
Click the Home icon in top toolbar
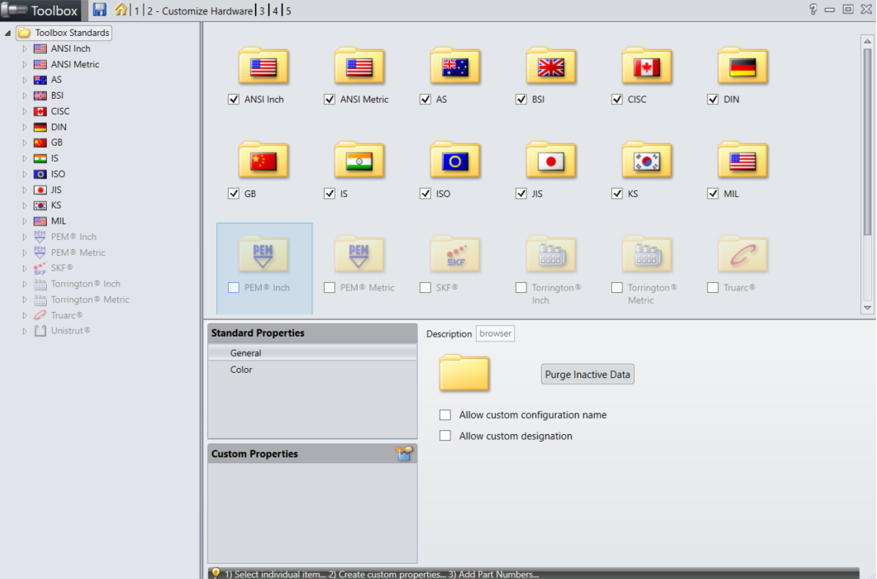121,10
